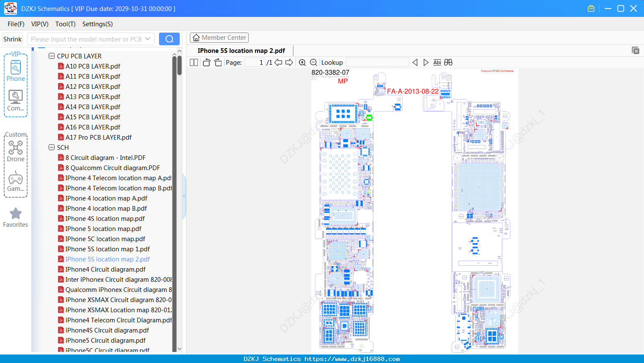Image resolution: width=644 pixels, height=363 pixels.
Task: Click the search magnifier button
Action: [169, 39]
